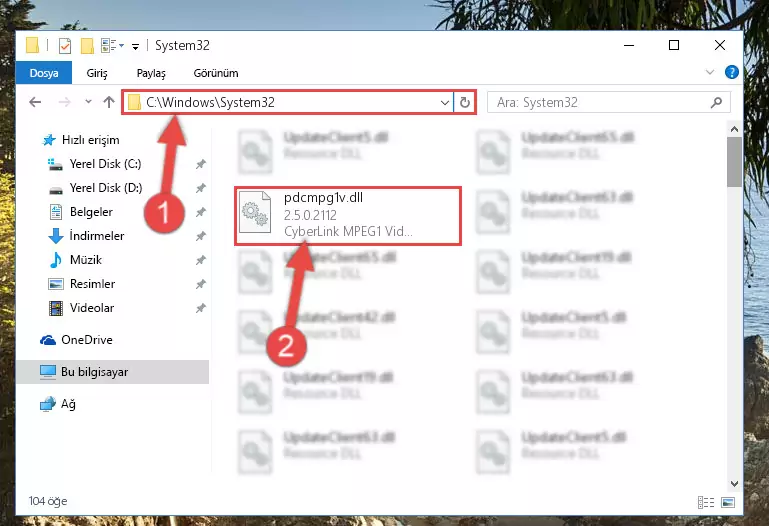Click the C:\Windows\System32 address bar
769x526 pixels.
click(x=287, y=102)
